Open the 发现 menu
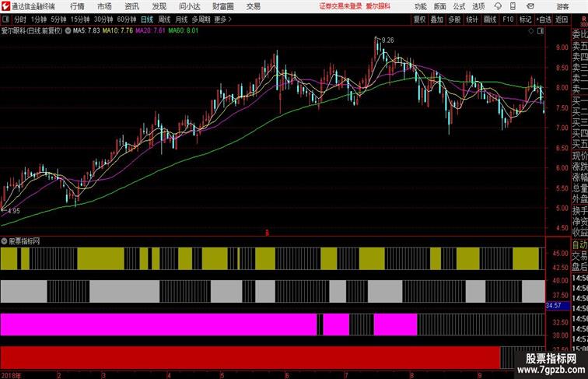Viewport: 588px width, 379px height. (x=159, y=6)
